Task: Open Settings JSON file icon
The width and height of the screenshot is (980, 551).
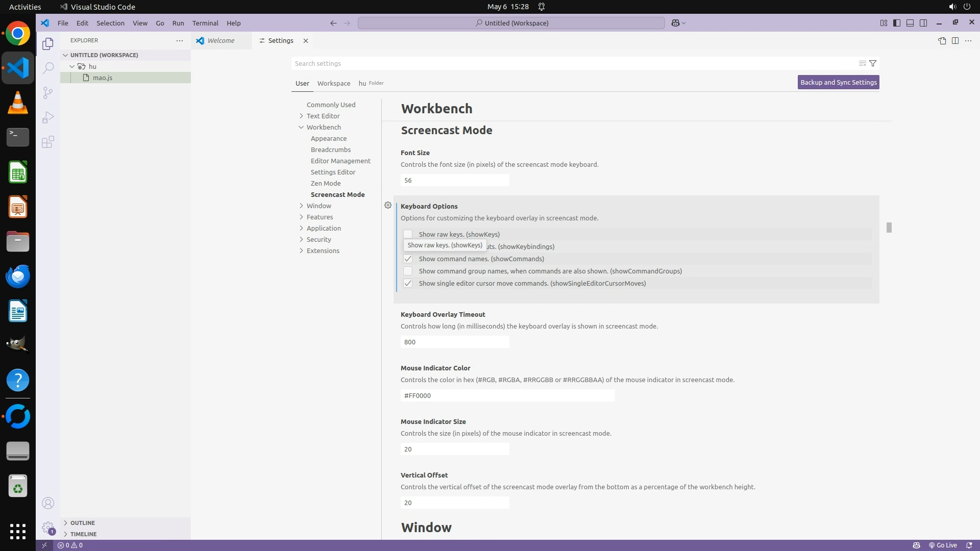Action: coord(942,41)
